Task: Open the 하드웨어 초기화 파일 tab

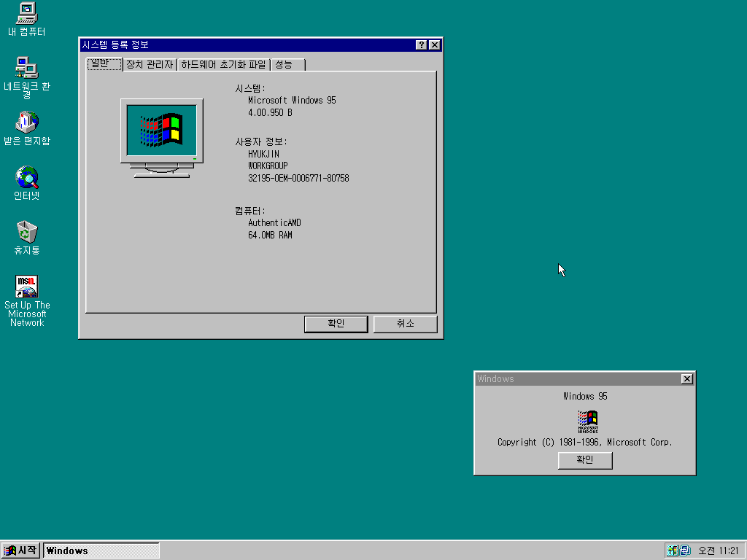Action: 223,65
